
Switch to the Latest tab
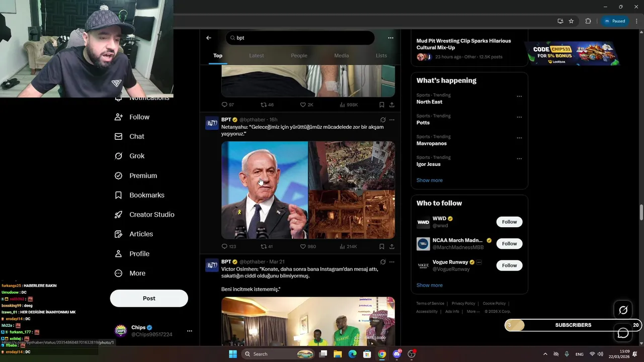tap(256, 55)
